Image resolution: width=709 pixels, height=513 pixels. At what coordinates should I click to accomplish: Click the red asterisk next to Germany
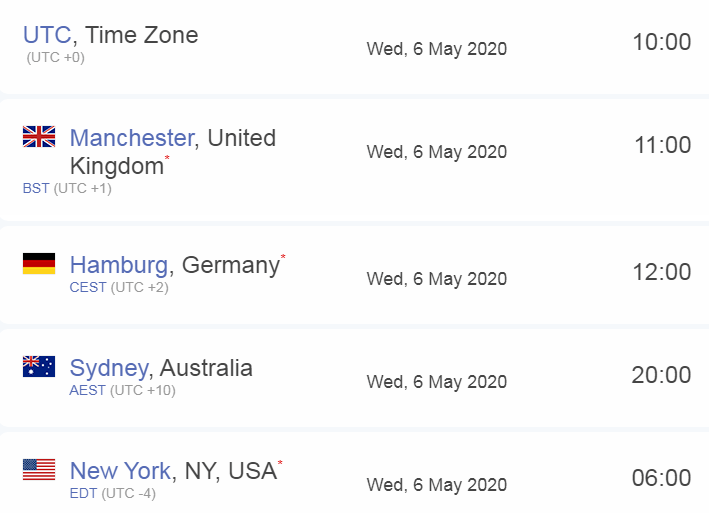283,258
